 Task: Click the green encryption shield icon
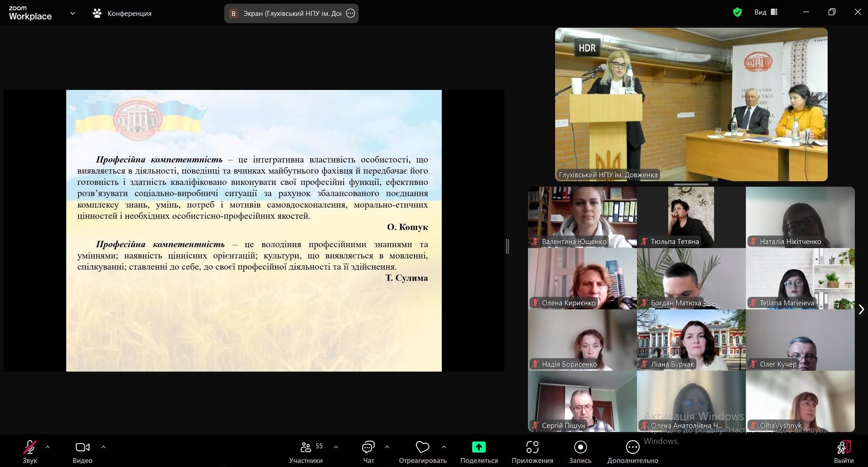(737, 12)
